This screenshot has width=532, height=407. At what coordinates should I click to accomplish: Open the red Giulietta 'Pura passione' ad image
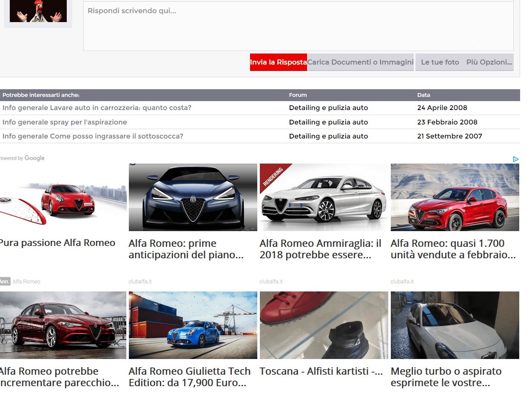click(x=63, y=198)
